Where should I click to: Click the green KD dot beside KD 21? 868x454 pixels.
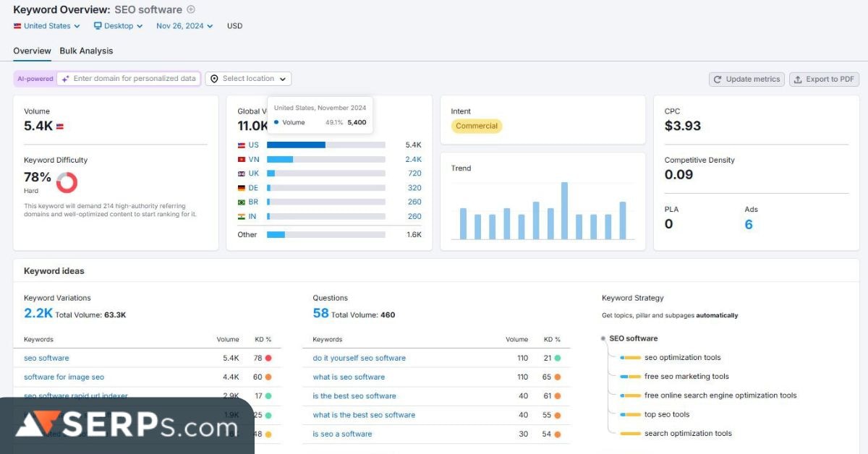558,358
